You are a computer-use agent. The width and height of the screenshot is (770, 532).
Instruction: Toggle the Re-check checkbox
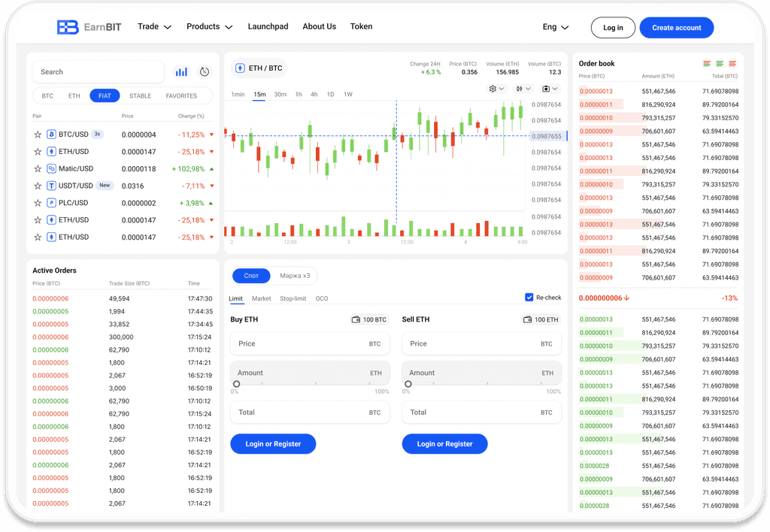pos(529,298)
